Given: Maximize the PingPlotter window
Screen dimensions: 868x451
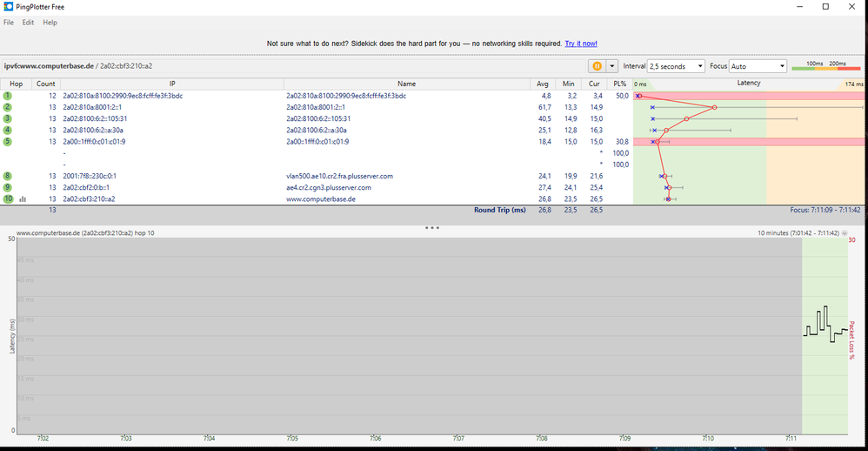Looking at the screenshot, I should tap(825, 7).
